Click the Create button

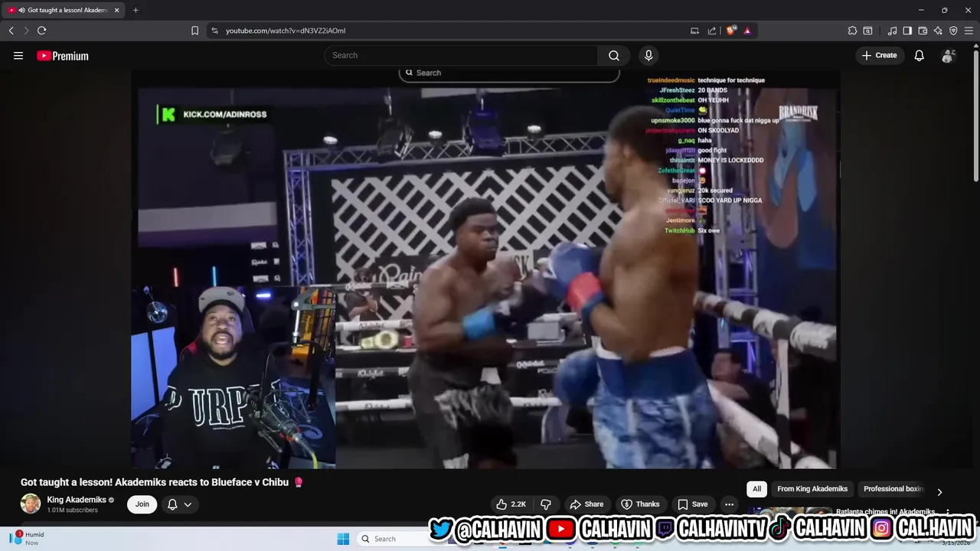tap(879, 55)
